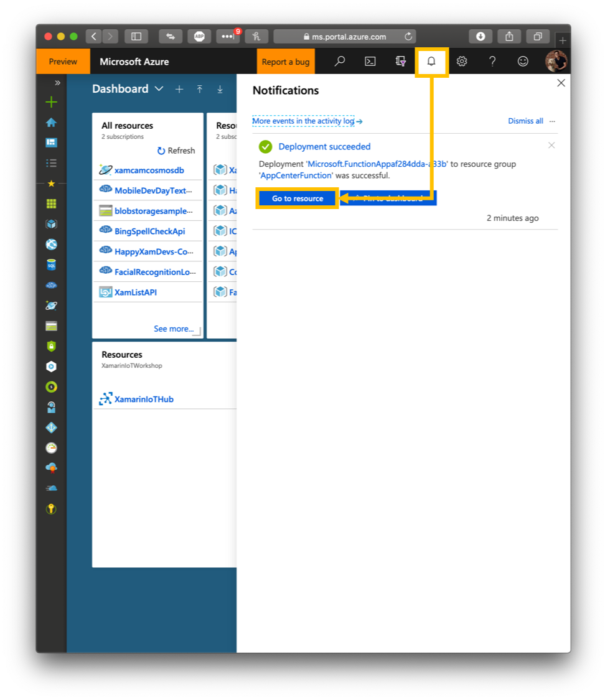
Task: Click the Safari share button
Action: pos(509,37)
